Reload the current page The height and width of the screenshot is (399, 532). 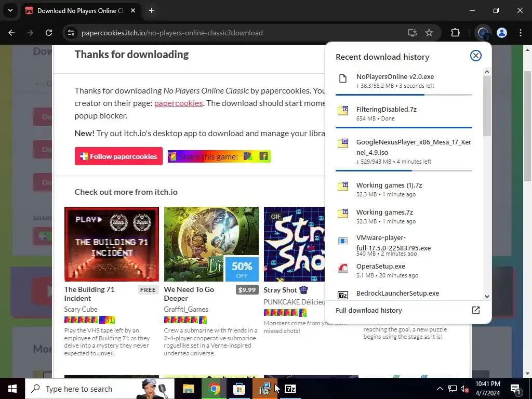click(49, 33)
